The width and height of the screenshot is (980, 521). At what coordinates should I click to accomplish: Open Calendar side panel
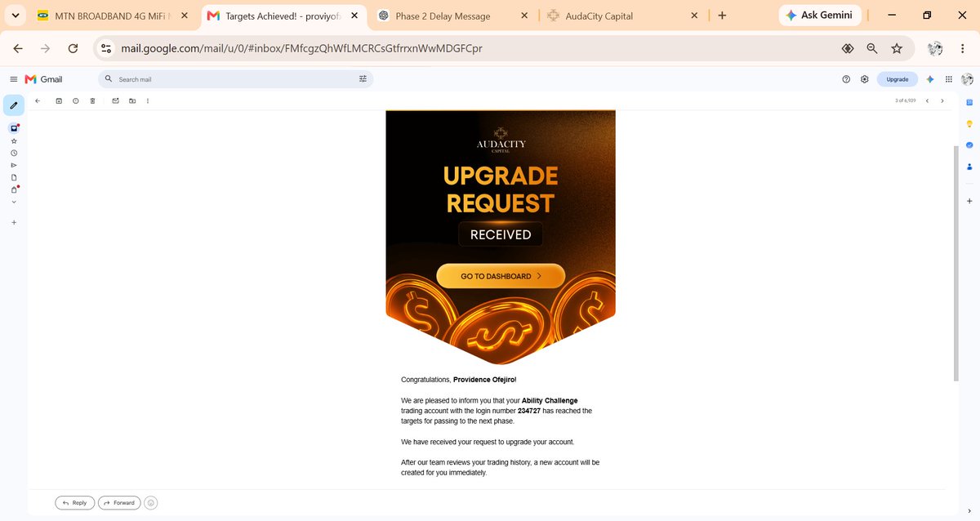(969, 102)
